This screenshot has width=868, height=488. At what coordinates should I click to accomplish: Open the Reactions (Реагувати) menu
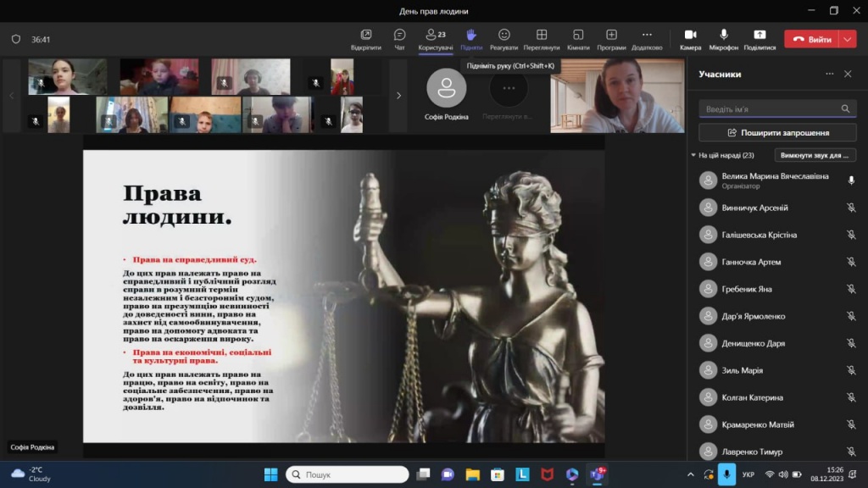click(x=504, y=39)
